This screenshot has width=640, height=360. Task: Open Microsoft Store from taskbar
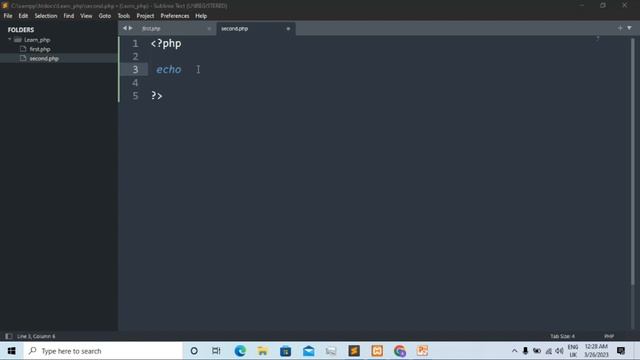coord(285,351)
